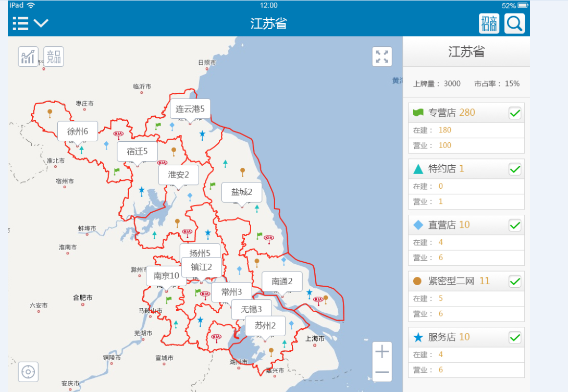Uncheck the 专营店 checkbox

(515, 113)
